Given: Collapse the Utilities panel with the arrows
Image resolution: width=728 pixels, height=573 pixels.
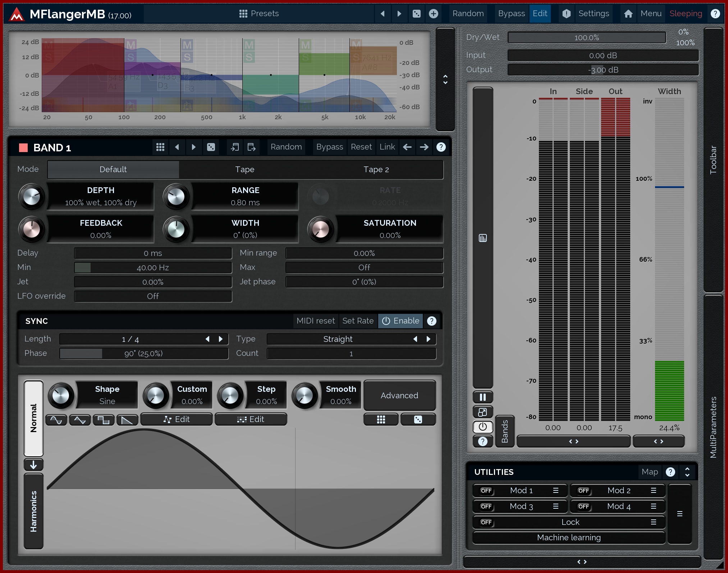Looking at the screenshot, I should point(687,472).
